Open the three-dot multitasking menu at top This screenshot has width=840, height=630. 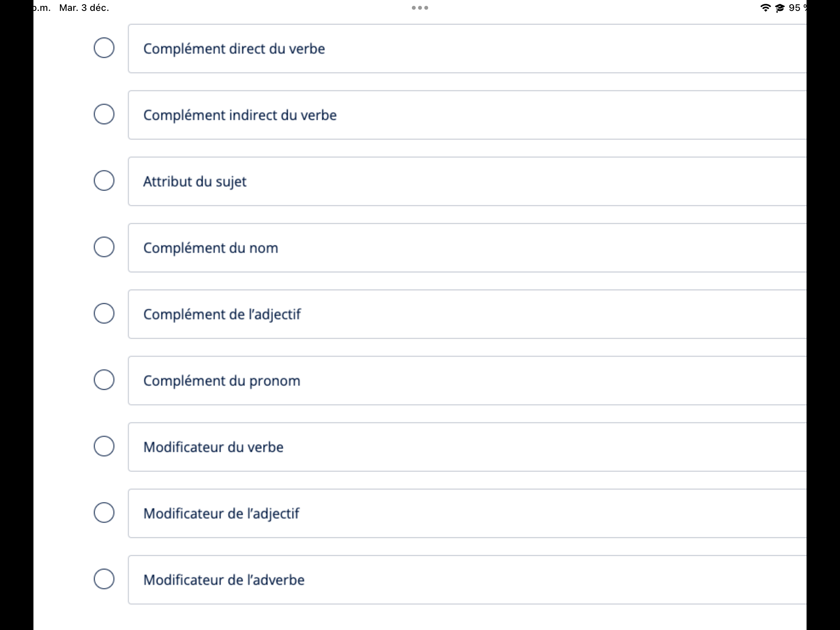420,8
